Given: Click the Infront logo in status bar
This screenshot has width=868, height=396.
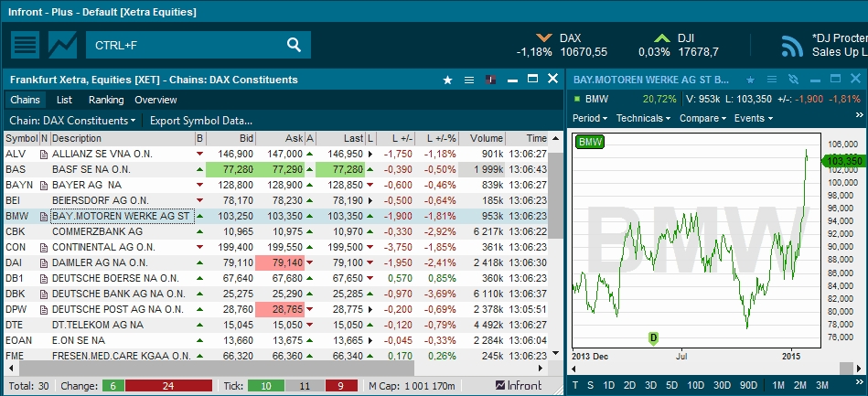Looking at the screenshot, I should click(518, 385).
